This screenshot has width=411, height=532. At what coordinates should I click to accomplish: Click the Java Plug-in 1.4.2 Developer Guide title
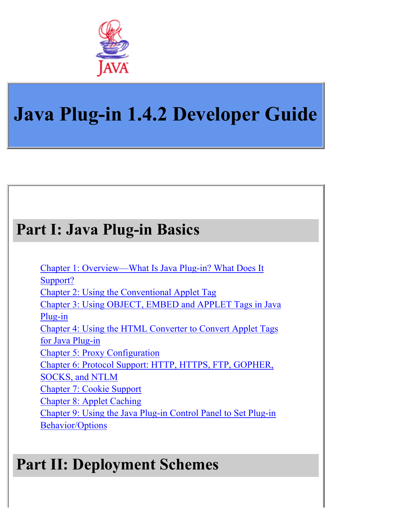165,114
